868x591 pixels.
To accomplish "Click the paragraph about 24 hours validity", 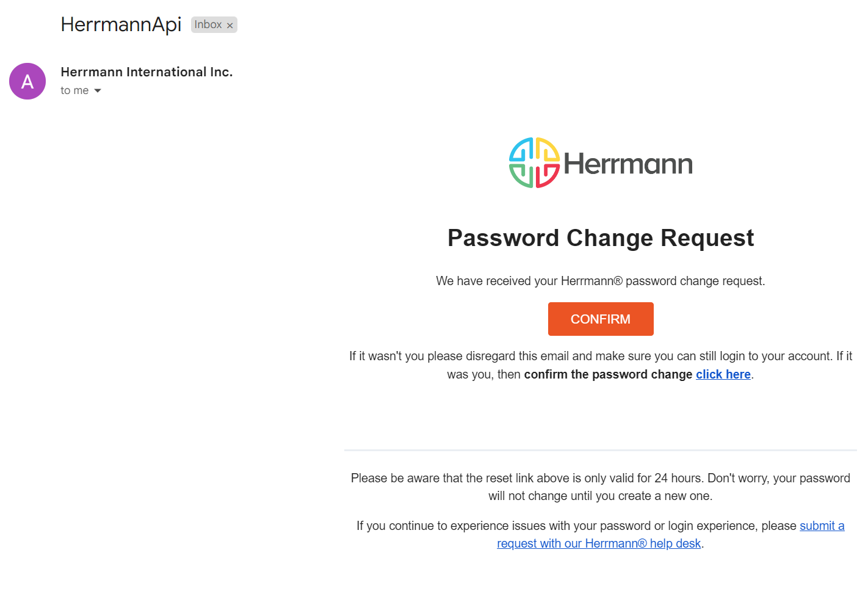I will pyautogui.click(x=600, y=487).
